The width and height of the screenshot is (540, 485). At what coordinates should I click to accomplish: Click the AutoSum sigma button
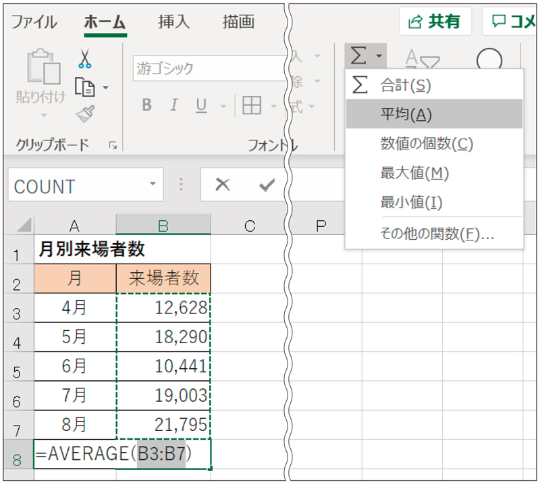pos(359,55)
